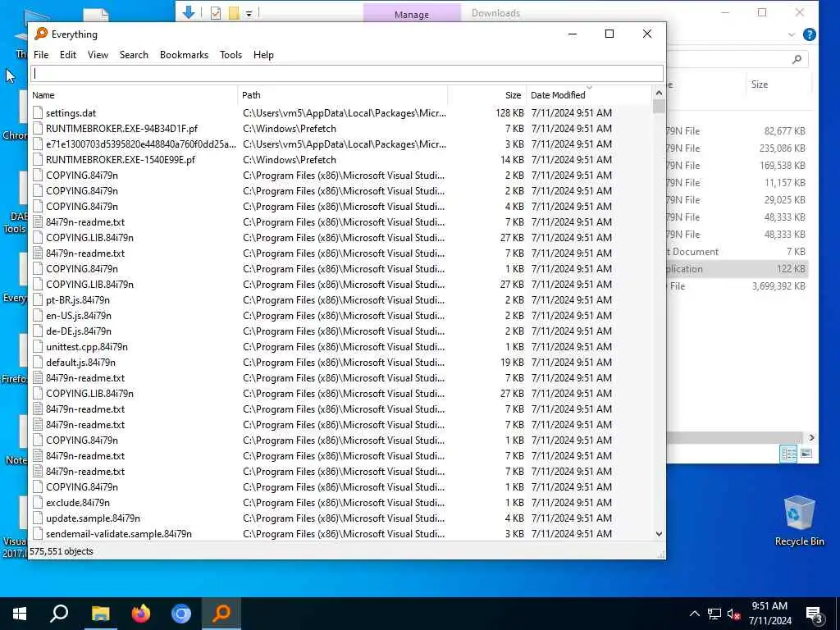Open the Help menu in Everything
Screen dimensions: 840x630
pyautogui.click(x=263, y=55)
